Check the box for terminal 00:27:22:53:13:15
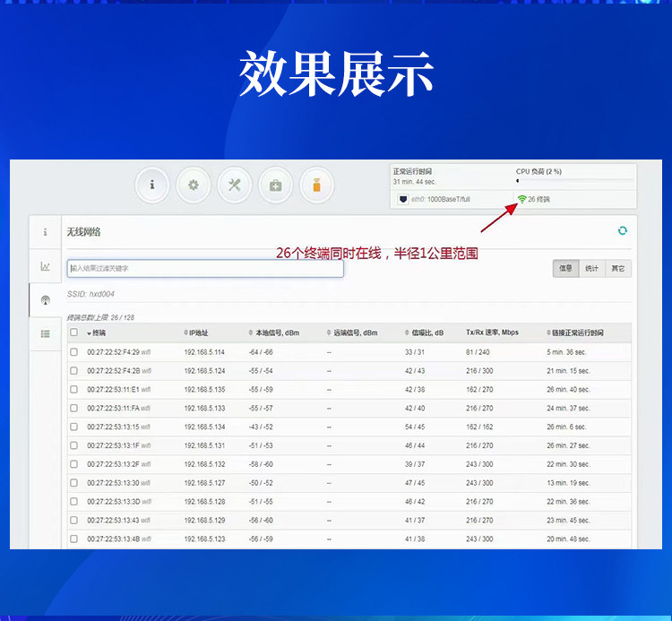Image resolution: width=672 pixels, height=621 pixels. tap(73, 427)
